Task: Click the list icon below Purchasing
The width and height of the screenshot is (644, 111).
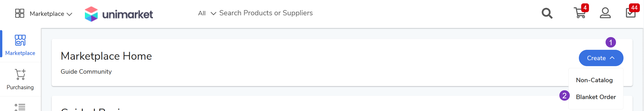Action: 20,107
